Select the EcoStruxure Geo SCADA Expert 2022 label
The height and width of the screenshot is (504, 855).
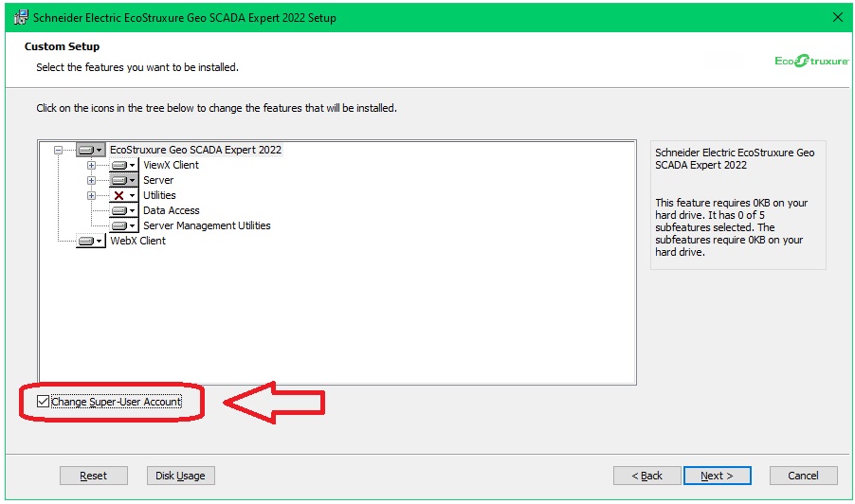click(196, 150)
